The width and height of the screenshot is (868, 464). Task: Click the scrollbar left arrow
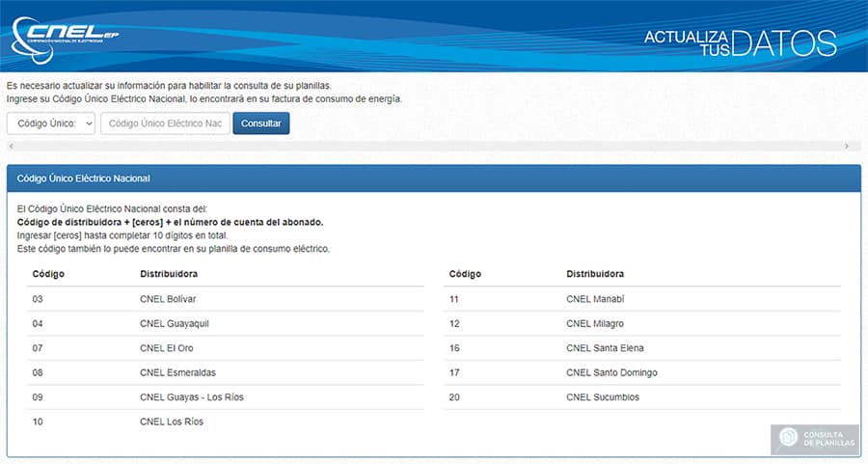tap(10, 146)
